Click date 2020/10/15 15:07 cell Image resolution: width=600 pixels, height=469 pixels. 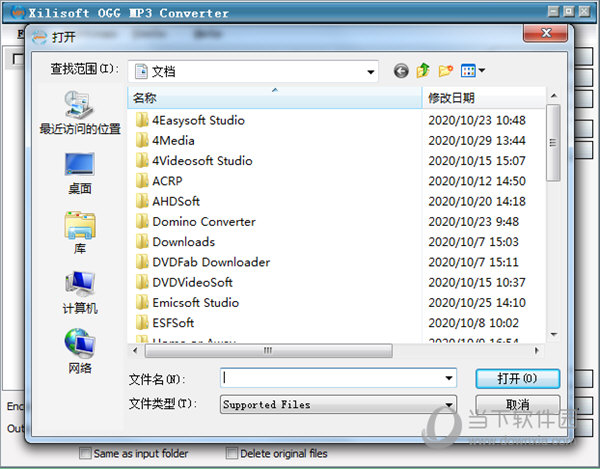pos(477,161)
